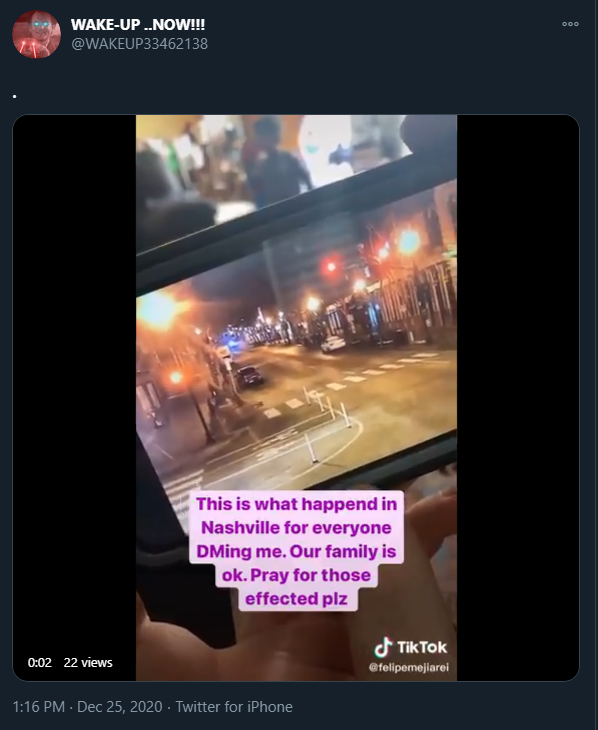Click the @WAKEUP33462138 handle

click(139, 44)
